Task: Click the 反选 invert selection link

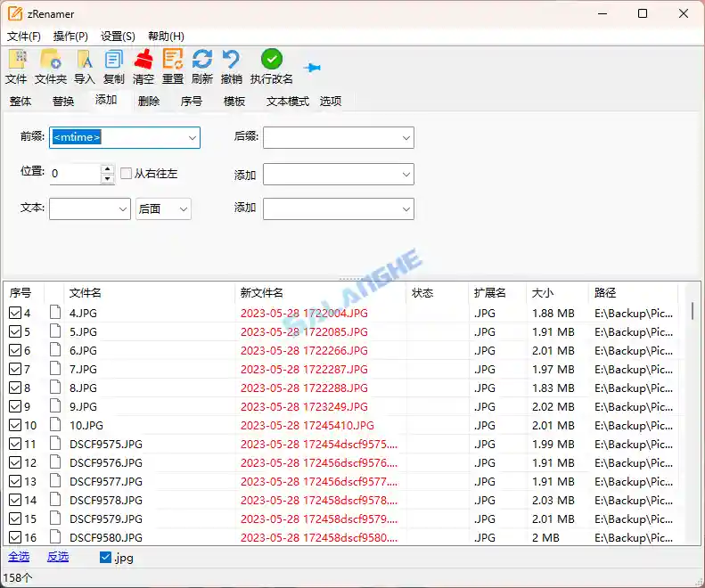Action: [58, 557]
